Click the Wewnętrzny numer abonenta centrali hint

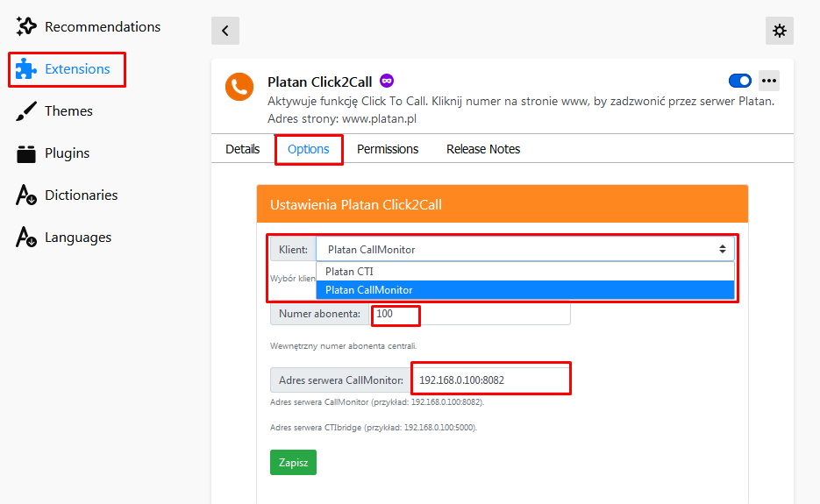tap(343, 346)
